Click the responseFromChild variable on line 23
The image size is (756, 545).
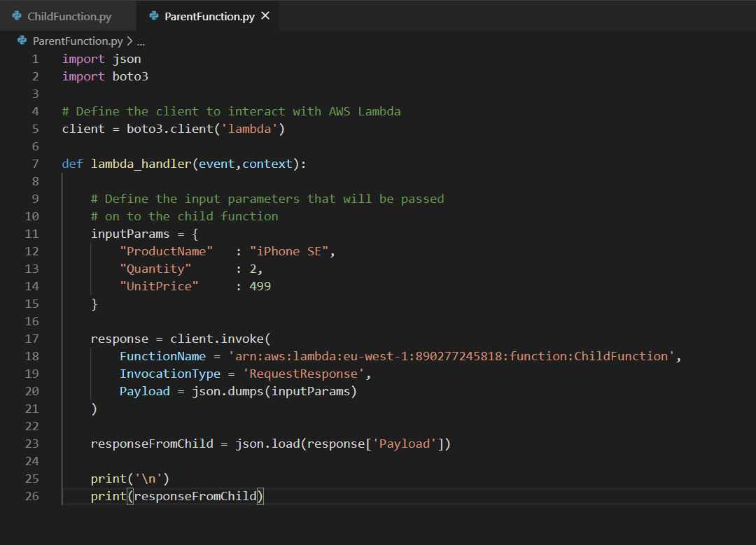click(x=151, y=444)
